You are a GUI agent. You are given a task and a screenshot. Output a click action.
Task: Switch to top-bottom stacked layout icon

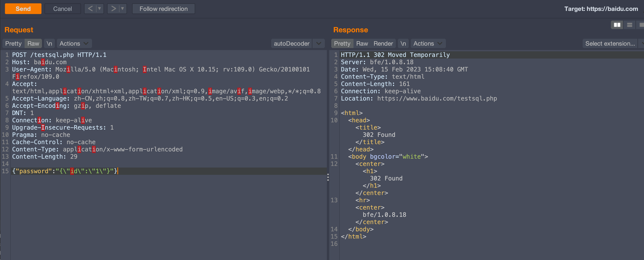[629, 25]
